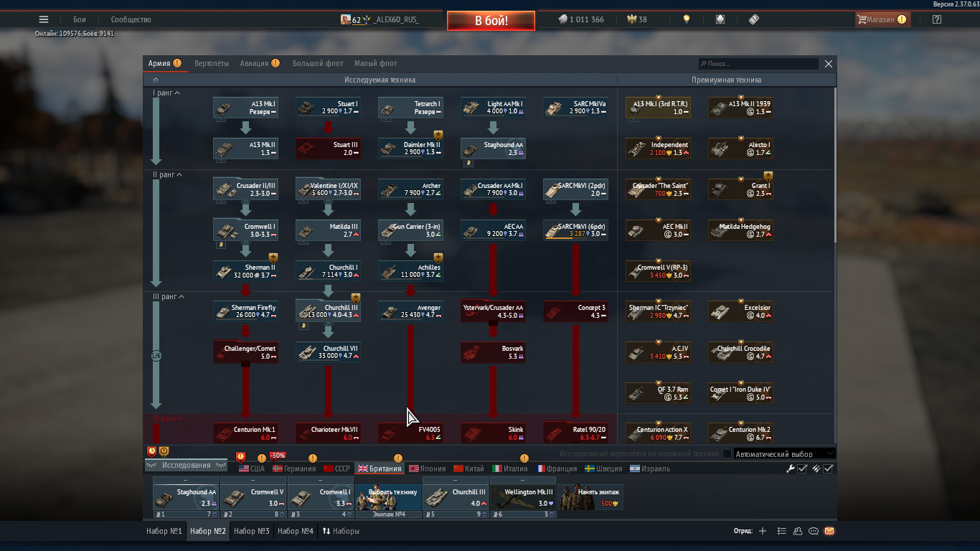Select the Cromwell I research tree card

pyautogui.click(x=245, y=230)
